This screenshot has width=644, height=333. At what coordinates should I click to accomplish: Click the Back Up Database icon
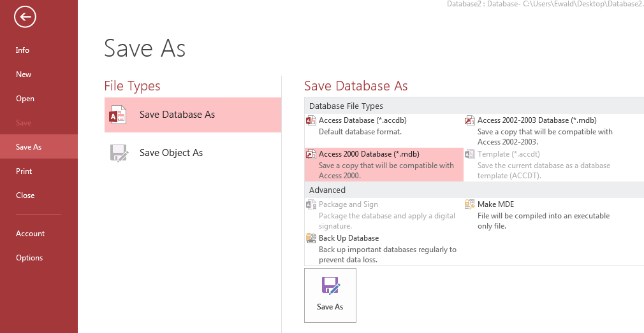(x=311, y=238)
